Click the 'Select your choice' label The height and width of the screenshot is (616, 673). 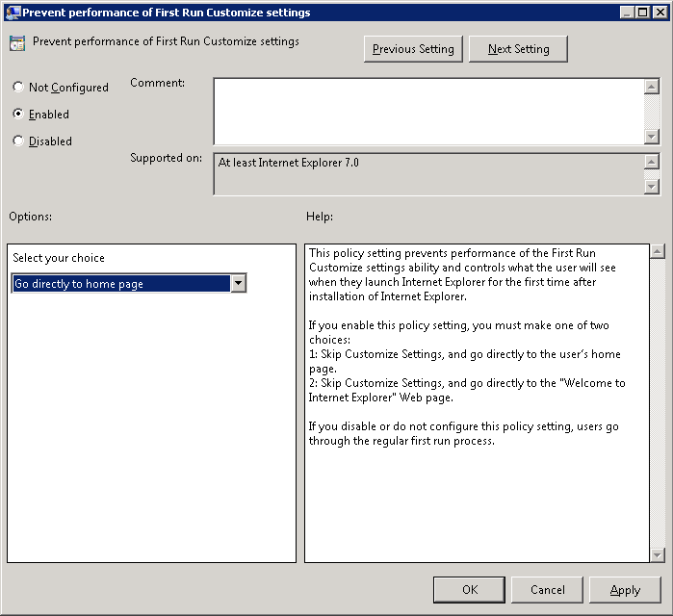tap(59, 258)
